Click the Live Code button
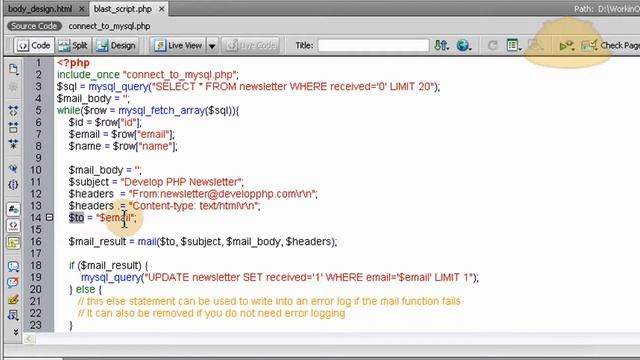Image resolution: width=640 pixels, height=360 pixels. (251, 45)
